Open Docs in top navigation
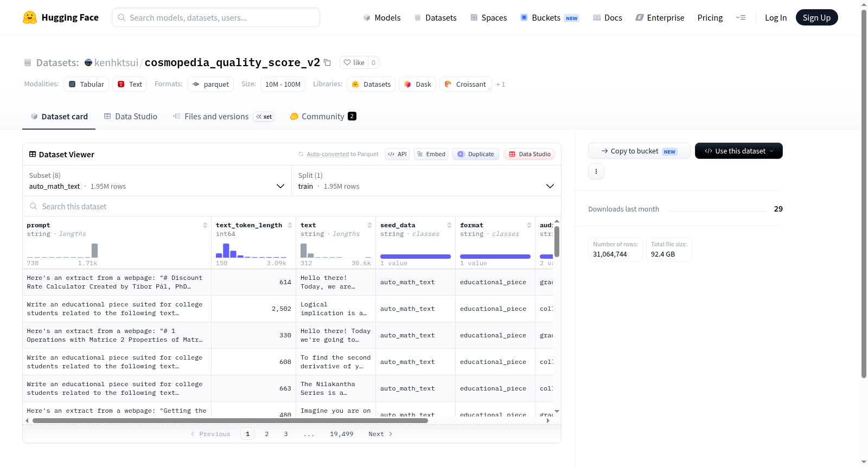This screenshot has width=868, height=467. [607, 18]
